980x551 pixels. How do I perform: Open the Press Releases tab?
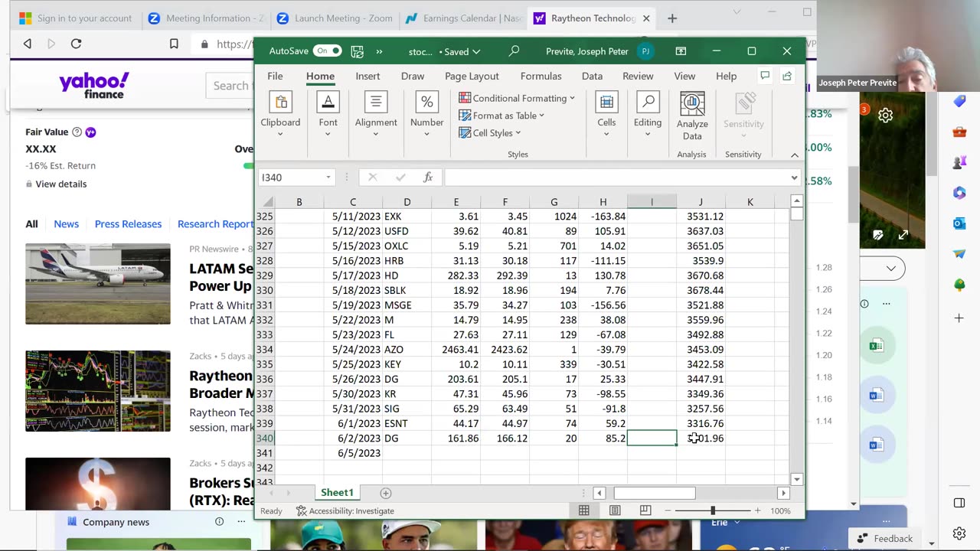point(128,224)
